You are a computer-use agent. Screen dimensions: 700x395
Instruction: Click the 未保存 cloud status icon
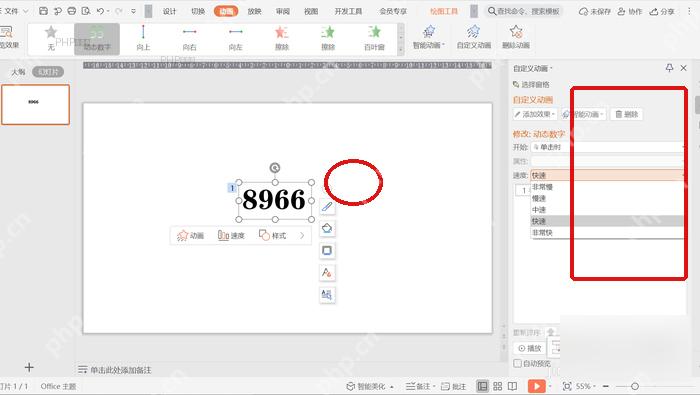pos(595,12)
